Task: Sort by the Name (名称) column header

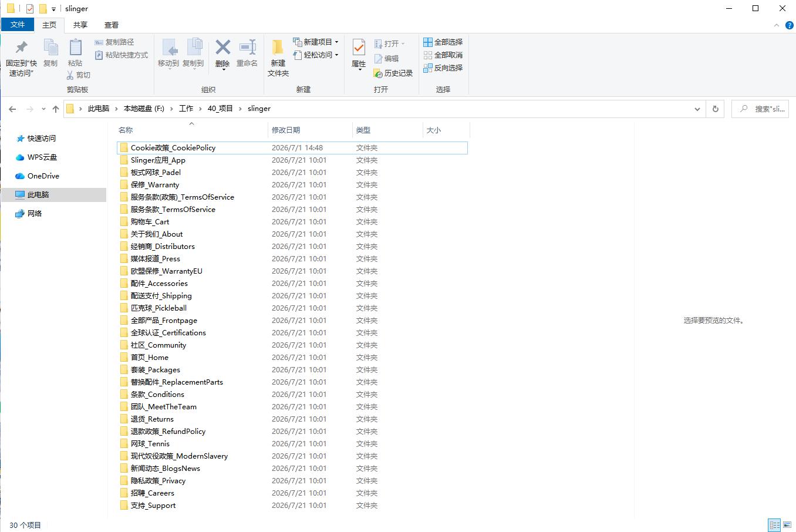Action: pyautogui.click(x=191, y=130)
